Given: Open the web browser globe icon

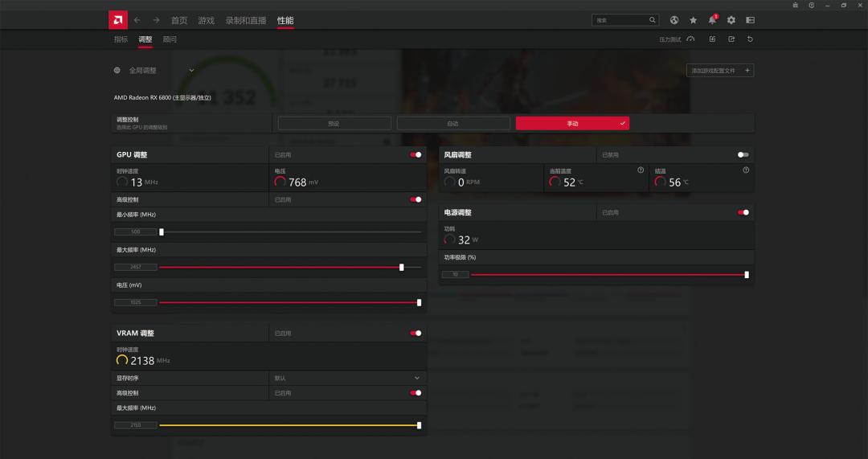Looking at the screenshot, I should (x=674, y=20).
